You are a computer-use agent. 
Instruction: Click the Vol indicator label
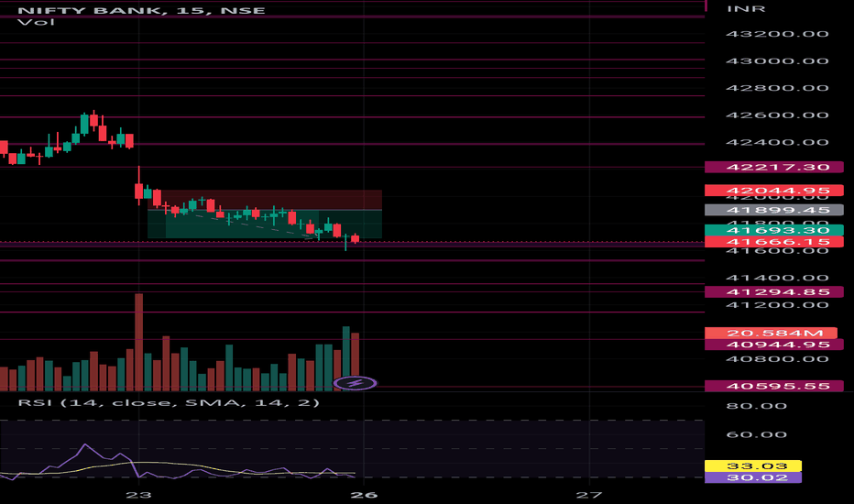36,22
